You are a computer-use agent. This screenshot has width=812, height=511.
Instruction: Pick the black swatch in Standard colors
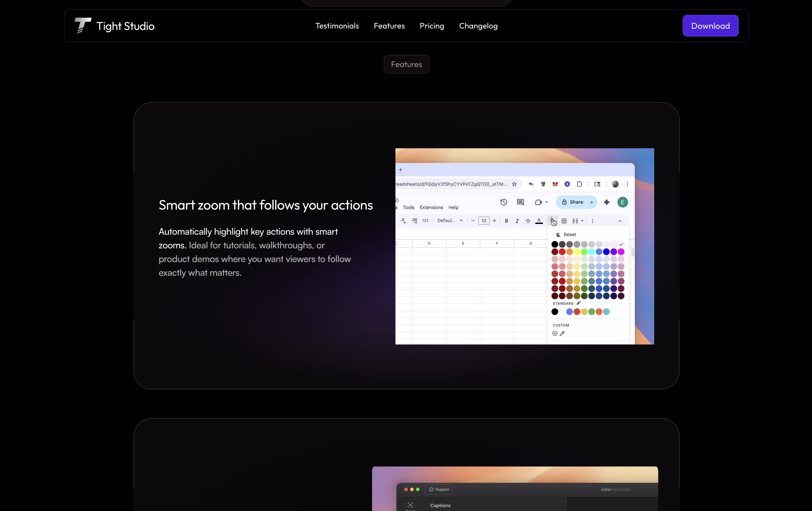(x=555, y=312)
